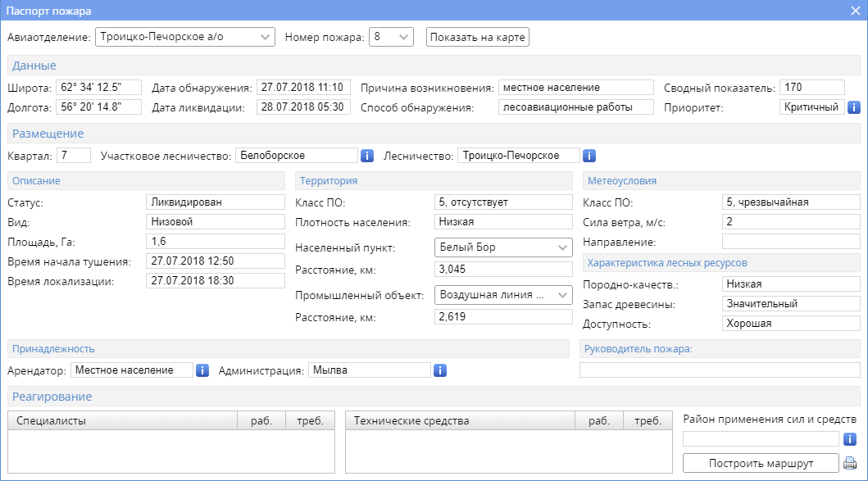The image size is (868, 481).
Task: Click the Район применения сил input field
Action: (x=761, y=439)
